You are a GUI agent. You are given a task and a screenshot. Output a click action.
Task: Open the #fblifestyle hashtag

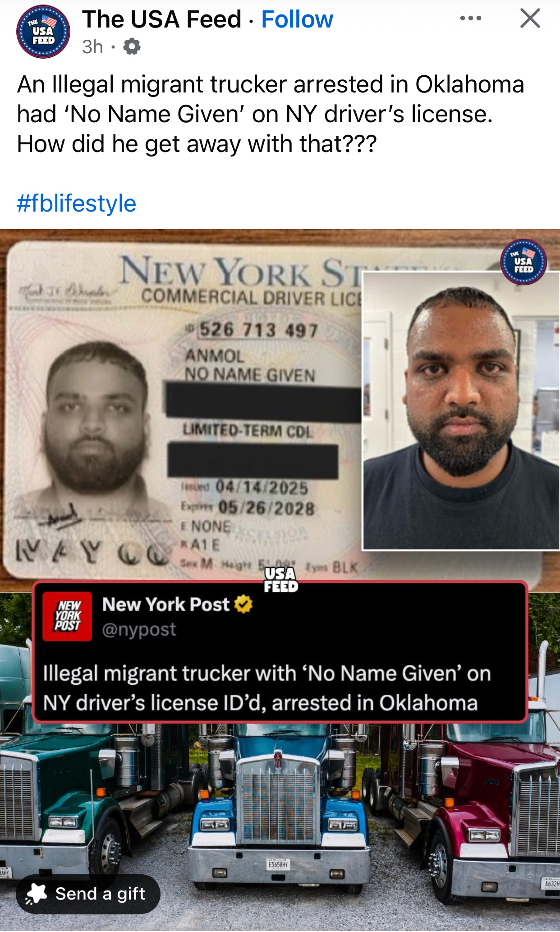click(x=76, y=203)
